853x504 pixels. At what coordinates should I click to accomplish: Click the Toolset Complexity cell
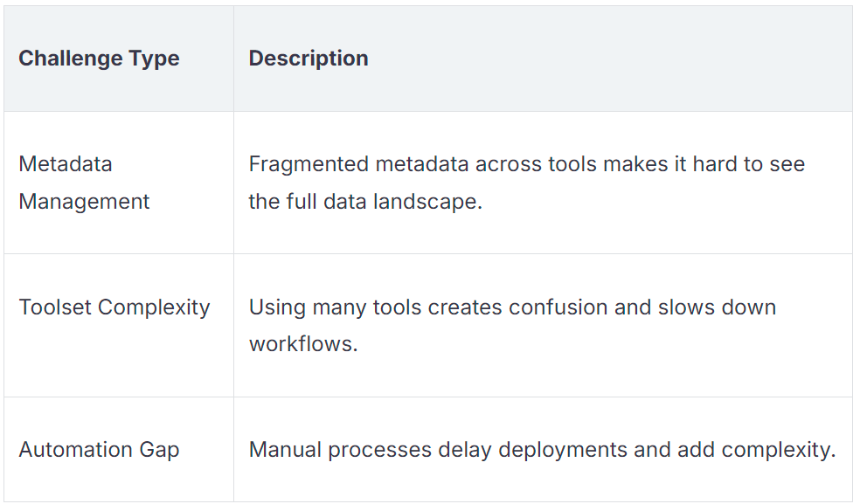coord(114,307)
